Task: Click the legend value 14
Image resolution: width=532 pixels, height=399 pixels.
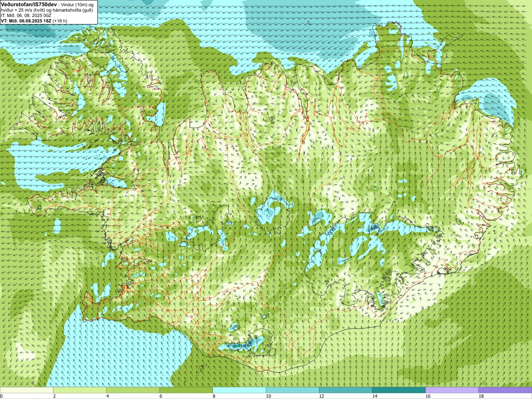Action: coord(374,396)
